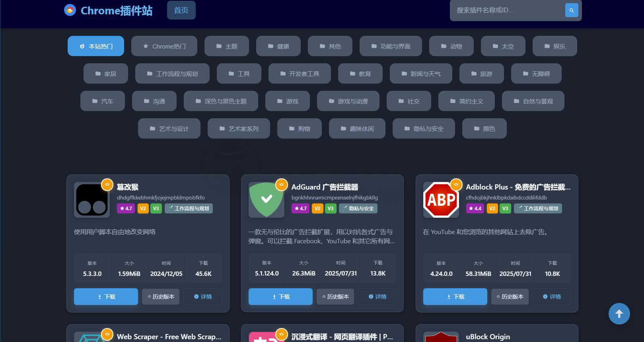
Task: Open the 工具 category
Action: (239, 74)
